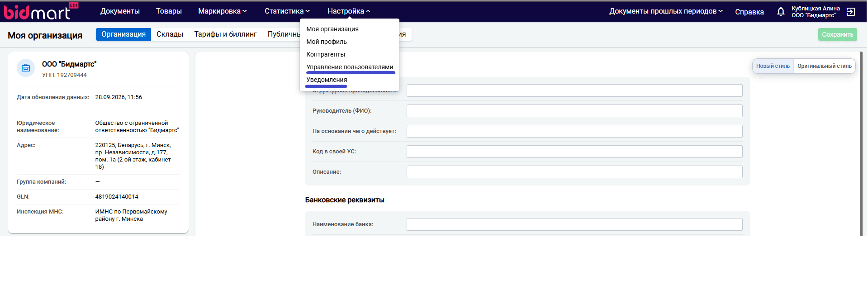
Task: Click the logout icon
Action: pyautogui.click(x=851, y=12)
